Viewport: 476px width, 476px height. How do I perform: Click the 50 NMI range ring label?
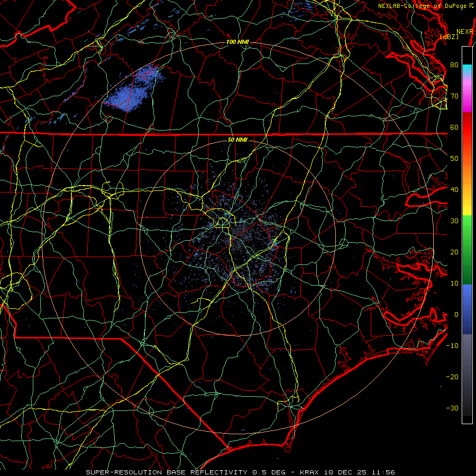pyautogui.click(x=237, y=140)
